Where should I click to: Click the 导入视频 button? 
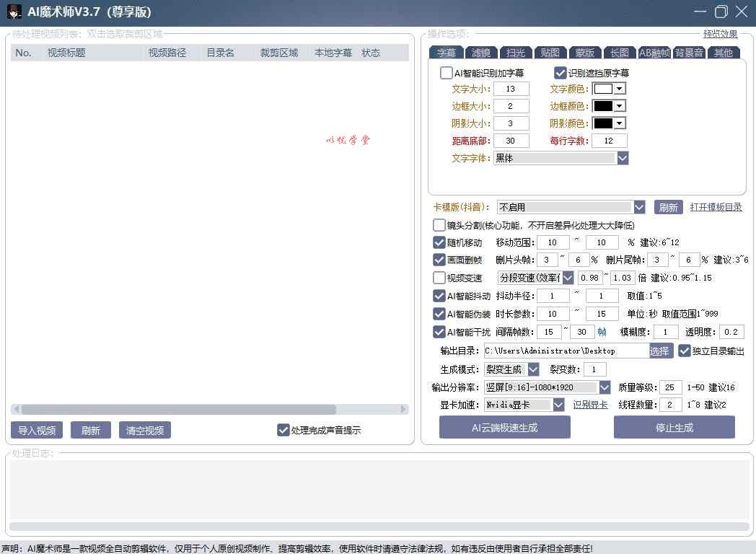click(37, 431)
